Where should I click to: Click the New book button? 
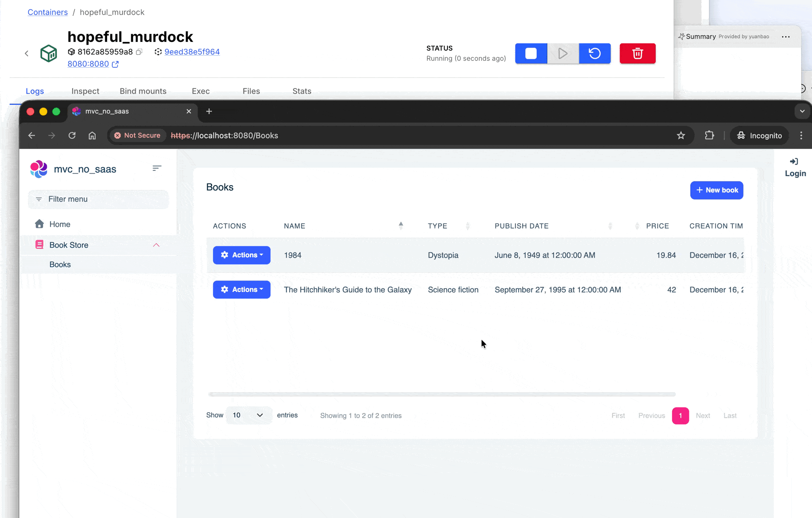(x=716, y=190)
